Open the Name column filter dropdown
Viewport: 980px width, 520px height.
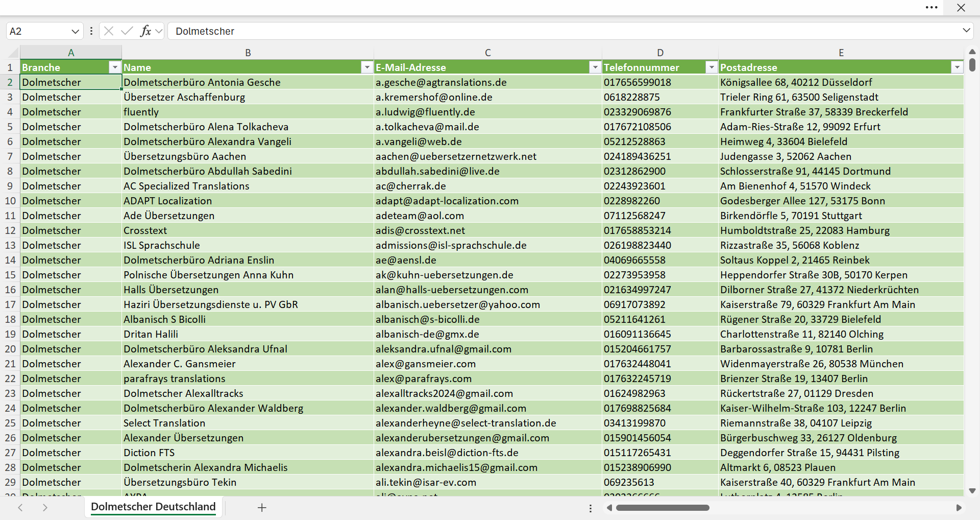pyautogui.click(x=367, y=67)
